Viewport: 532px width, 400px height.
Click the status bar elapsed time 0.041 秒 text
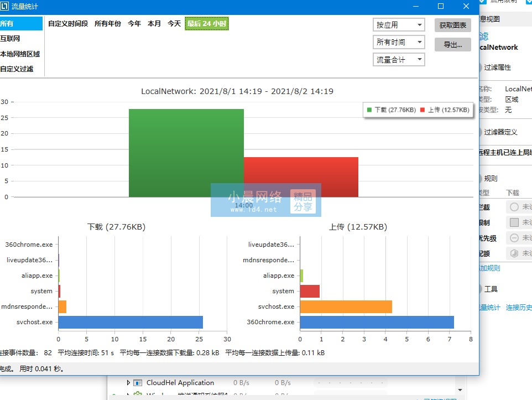41,369
